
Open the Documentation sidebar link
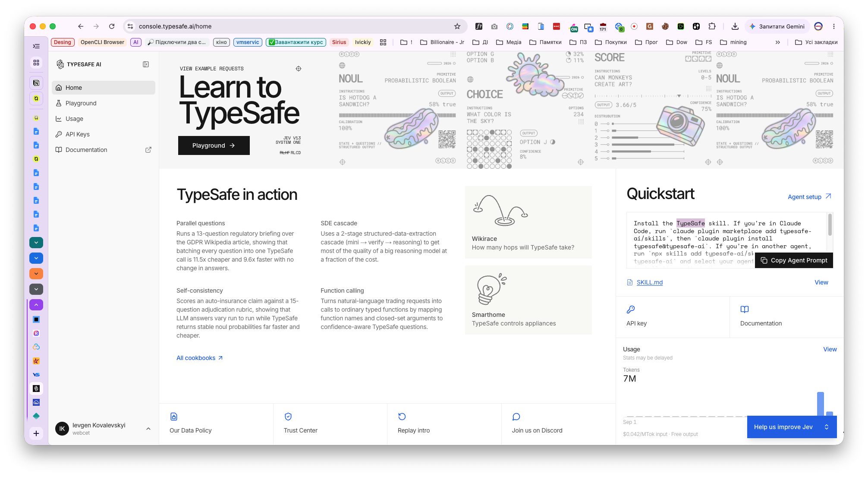(x=103, y=150)
